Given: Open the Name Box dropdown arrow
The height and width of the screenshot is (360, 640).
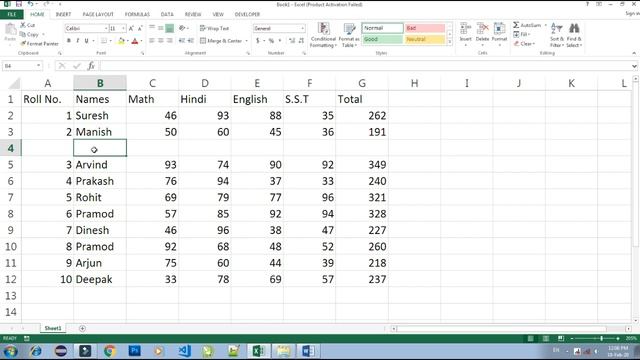Looking at the screenshot, I should tap(38, 66).
